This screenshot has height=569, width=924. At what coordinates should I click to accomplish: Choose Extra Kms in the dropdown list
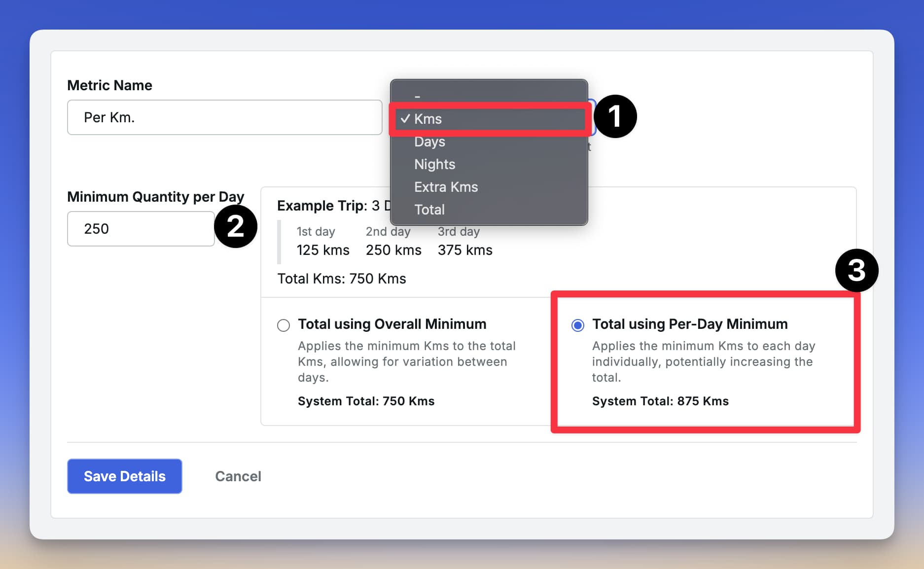[x=446, y=187]
